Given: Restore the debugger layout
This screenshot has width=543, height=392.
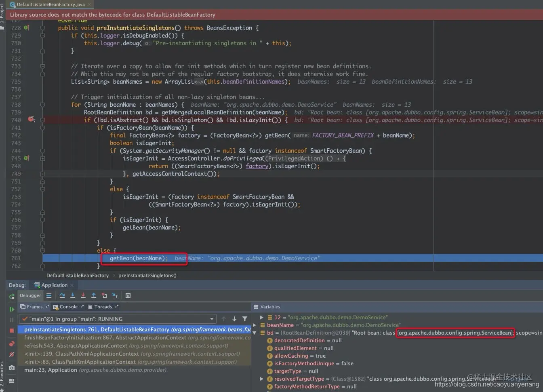Looking at the screenshot, I should 12,381.
